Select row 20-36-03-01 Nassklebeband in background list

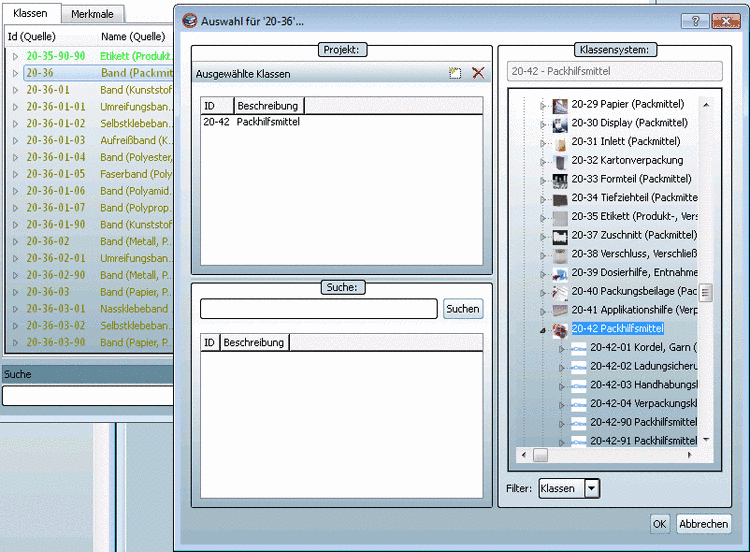88,309
